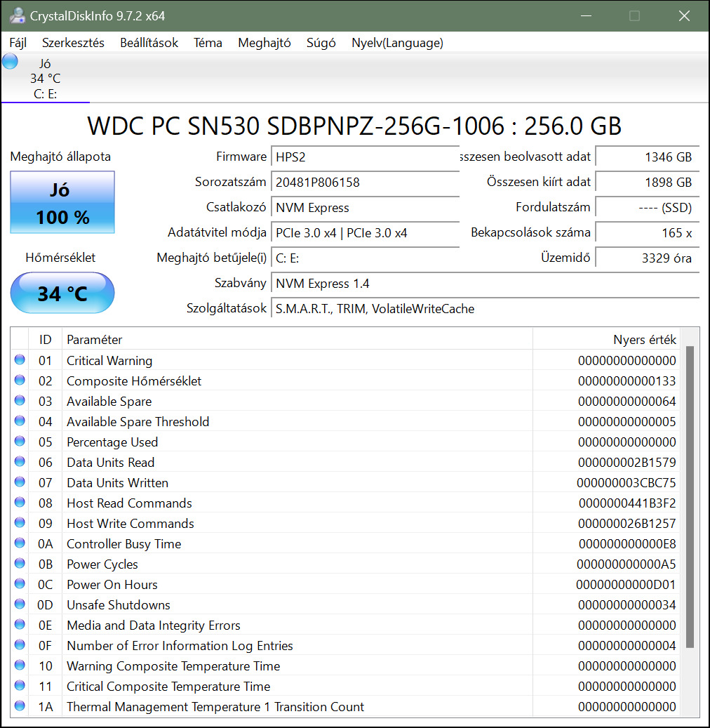Click the serial number field 20481P806158
Viewport: 710px width, 728px height.
(365, 182)
